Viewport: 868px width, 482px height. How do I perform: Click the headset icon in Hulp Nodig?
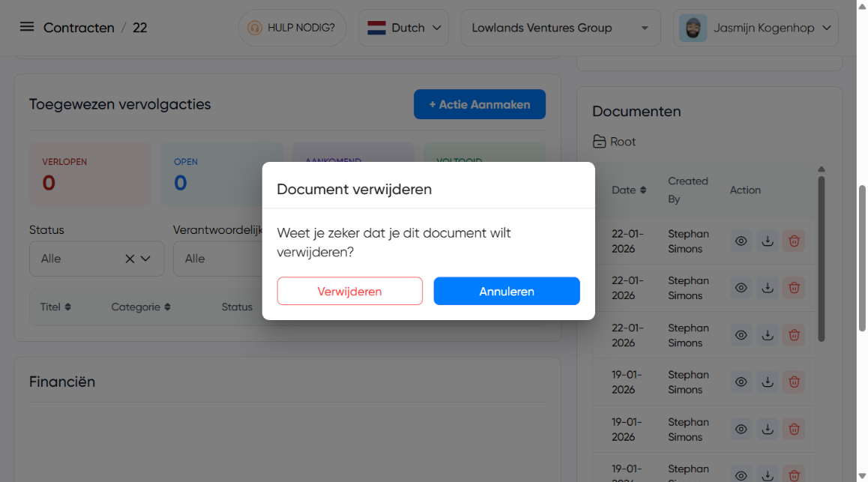coord(255,28)
